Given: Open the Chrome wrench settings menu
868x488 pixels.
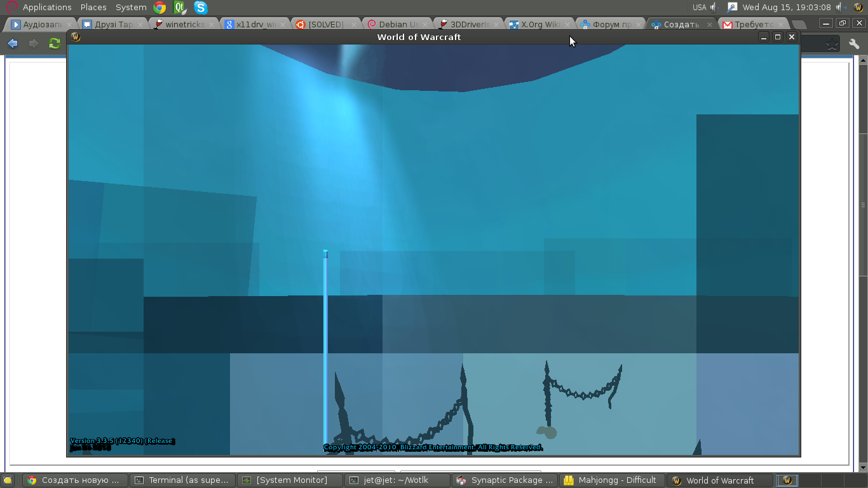Looking at the screenshot, I should [x=854, y=44].
